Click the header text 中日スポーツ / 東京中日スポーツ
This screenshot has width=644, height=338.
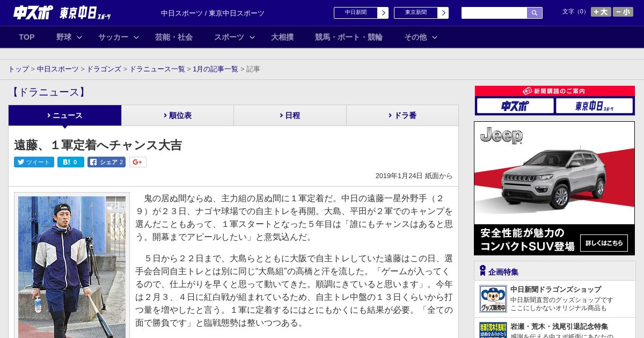coord(213,13)
